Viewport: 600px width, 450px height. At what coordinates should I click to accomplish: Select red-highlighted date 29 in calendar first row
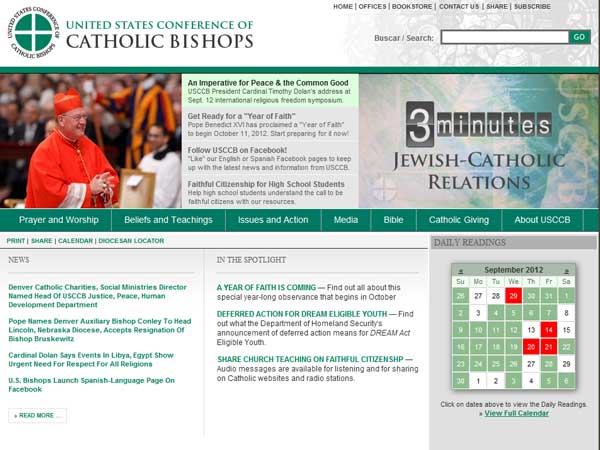point(514,296)
